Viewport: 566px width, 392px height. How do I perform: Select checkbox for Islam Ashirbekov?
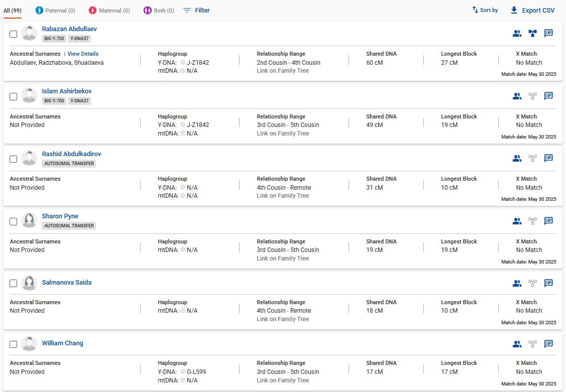[14, 97]
